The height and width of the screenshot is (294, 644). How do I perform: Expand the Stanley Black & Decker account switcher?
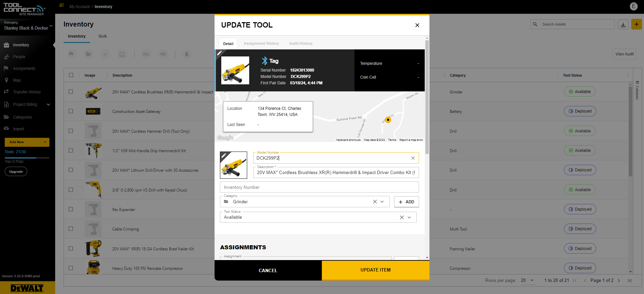click(51, 26)
